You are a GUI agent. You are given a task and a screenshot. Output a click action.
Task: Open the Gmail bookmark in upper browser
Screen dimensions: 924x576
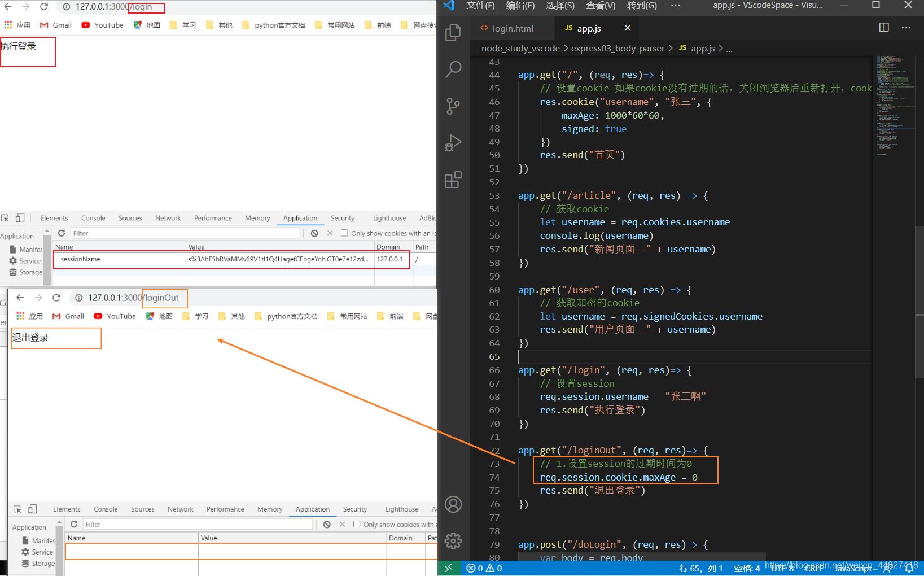click(56, 25)
